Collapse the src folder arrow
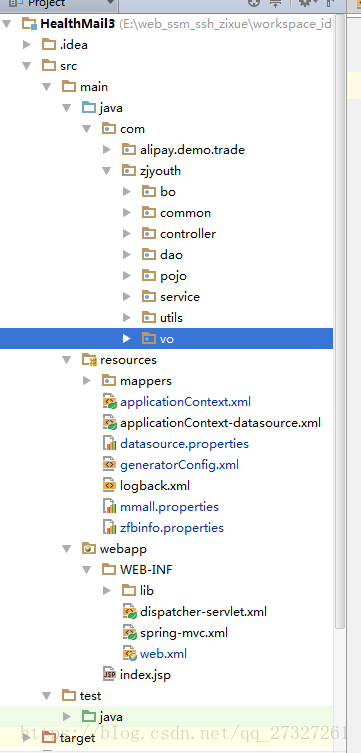This screenshot has height=753, width=361. pyautogui.click(x=26, y=66)
